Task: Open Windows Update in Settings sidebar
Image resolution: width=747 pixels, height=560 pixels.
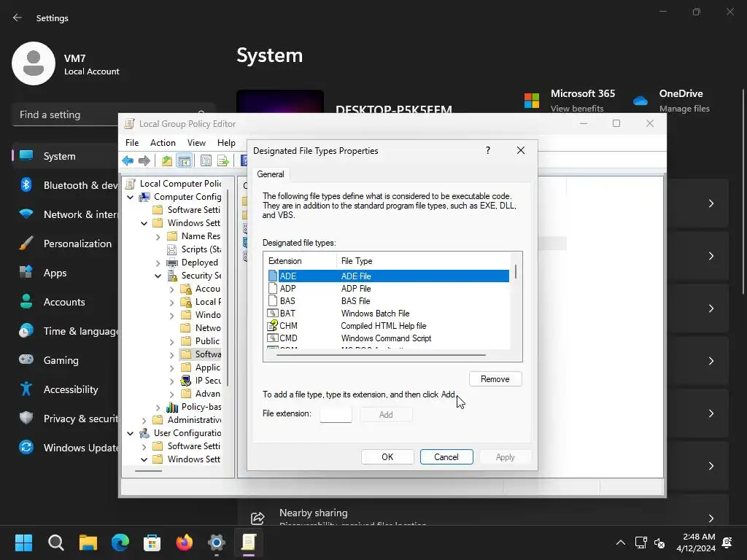Action: 66,448
